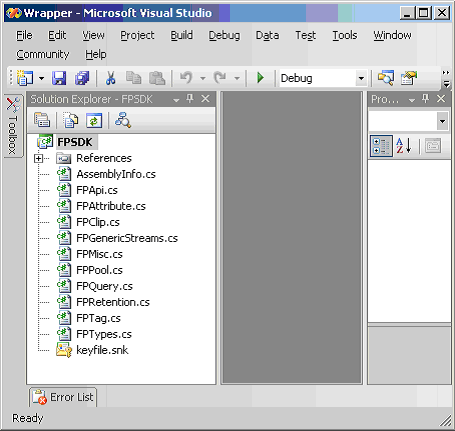Open the Debug menu
The height and width of the screenshot is (431, 455).
point(224,35)
